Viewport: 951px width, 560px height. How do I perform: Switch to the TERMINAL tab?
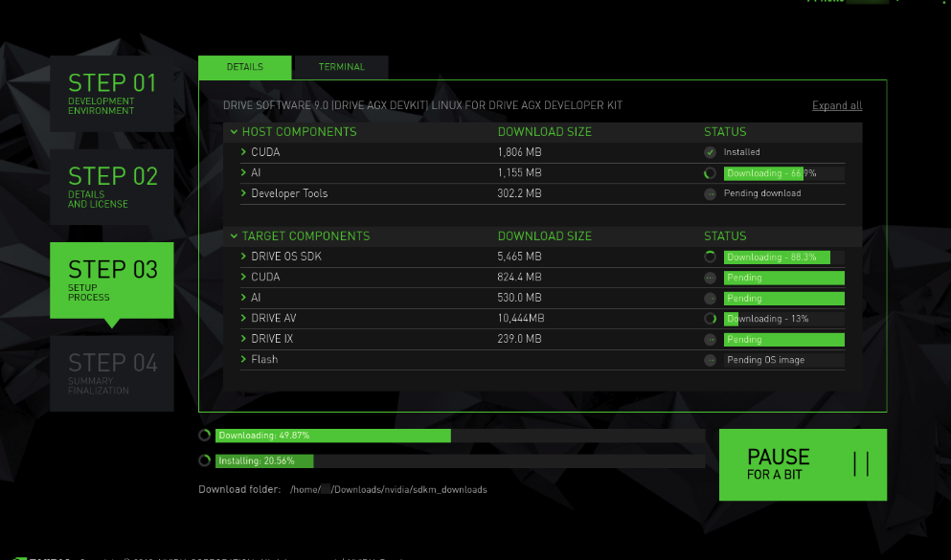tap(342, 67)
